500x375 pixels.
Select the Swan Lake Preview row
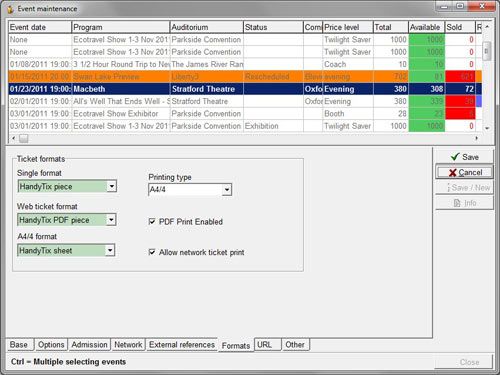(x=245, y=77)
